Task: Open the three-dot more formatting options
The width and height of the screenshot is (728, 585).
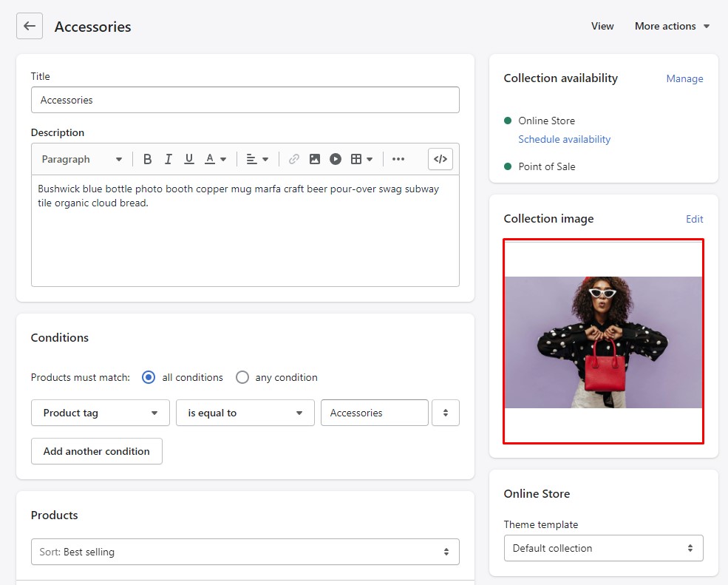Action: click(398, 159)
